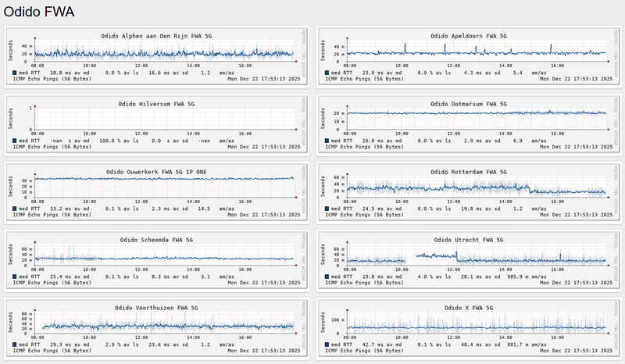
Task: Click the 100.0 % av ls value for Hilversum
Action: tap(119, 141)
